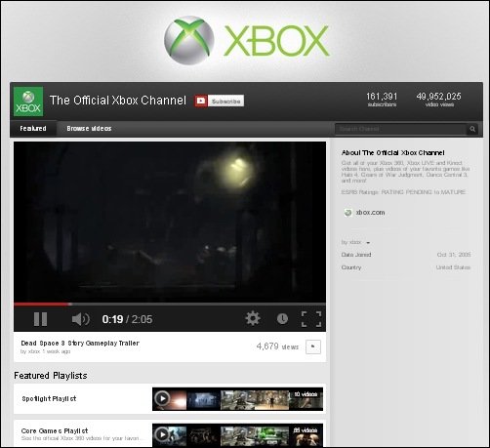Open Dead Space 3 Story Gameplay Trailer title
The height and width of the screenshot is (448, 490).
tap(80, 343)
